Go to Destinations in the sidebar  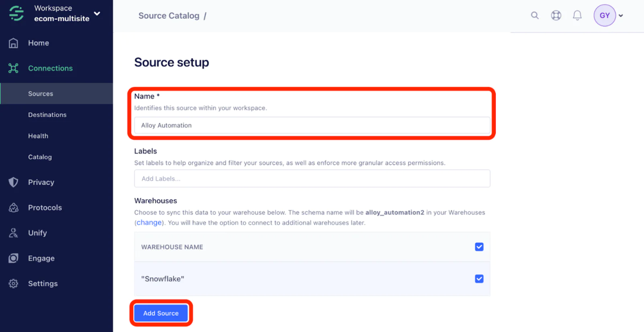[x=47, y=115]
